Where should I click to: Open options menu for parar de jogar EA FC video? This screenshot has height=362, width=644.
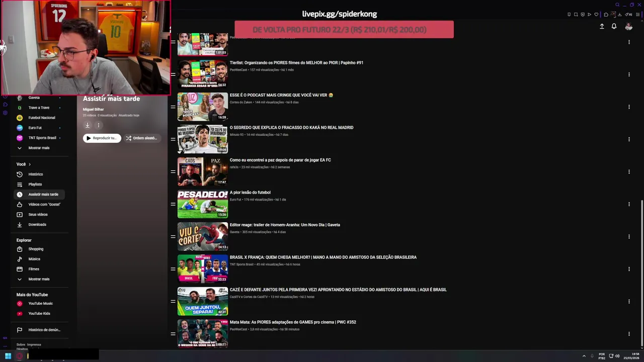pyautogui.click(x=629, y=171)
